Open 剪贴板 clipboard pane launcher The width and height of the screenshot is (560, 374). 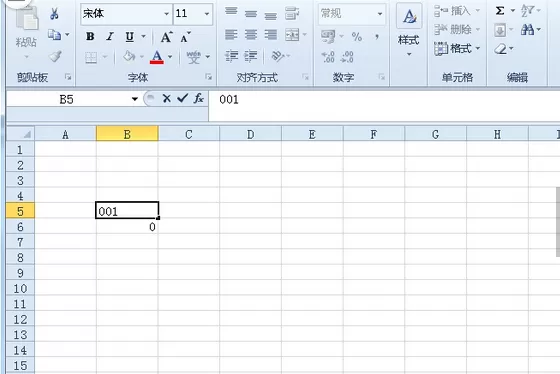(x=68, y=77)
